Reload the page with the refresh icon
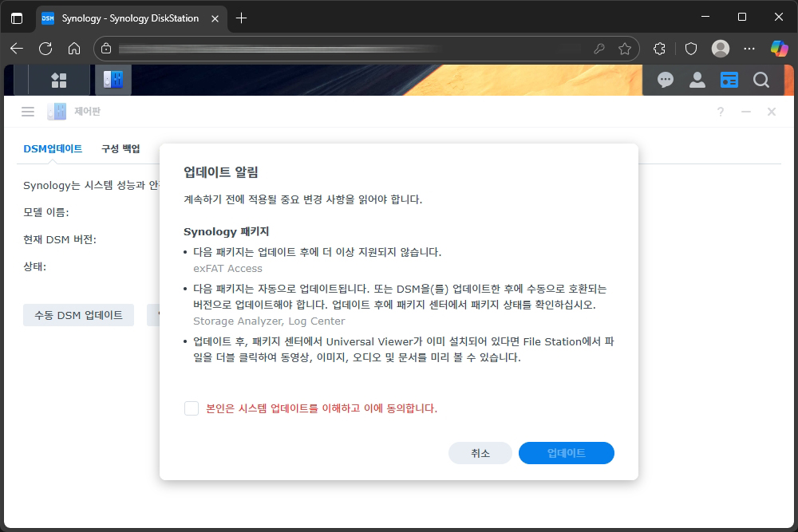Screen dimensions: 798x532 click(x=45, y=49)
